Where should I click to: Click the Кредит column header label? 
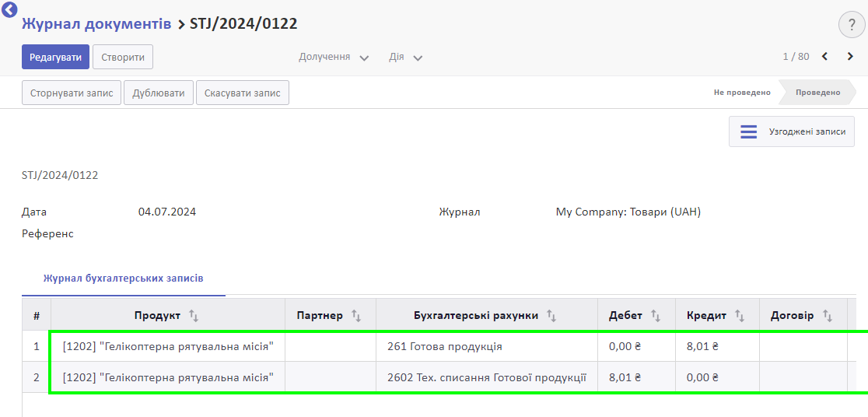[706, 316]
